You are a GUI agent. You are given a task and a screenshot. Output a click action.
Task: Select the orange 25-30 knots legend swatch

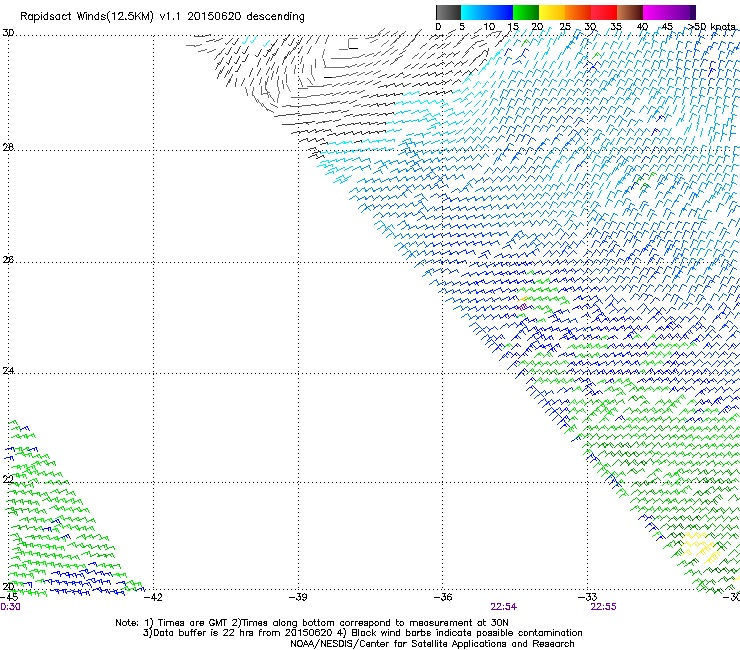pos(578,12)
